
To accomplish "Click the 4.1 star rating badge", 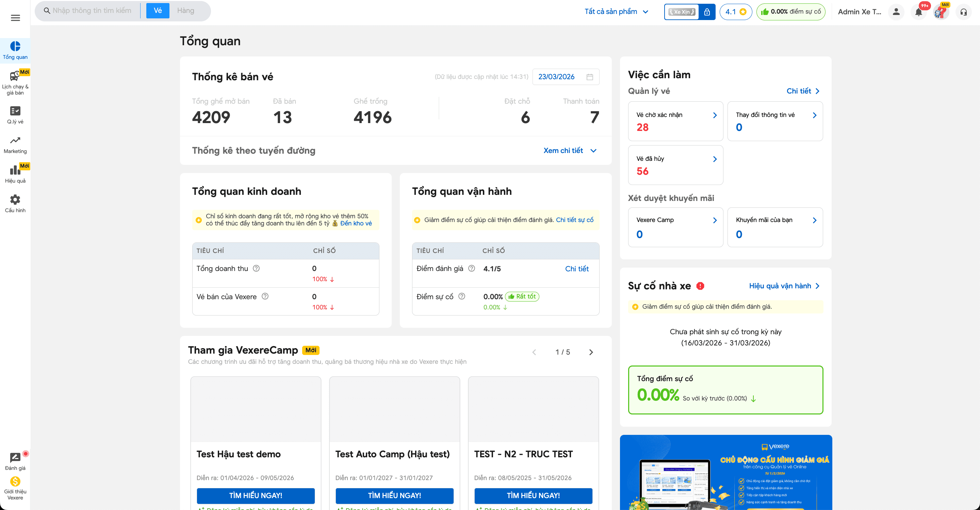I will [736, 12].
